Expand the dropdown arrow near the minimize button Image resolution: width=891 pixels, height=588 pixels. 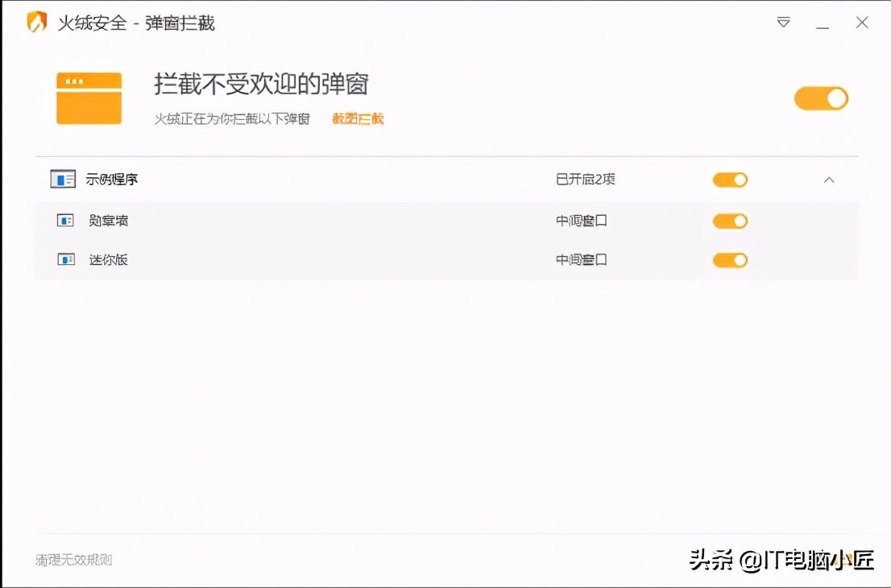(782, 23)
